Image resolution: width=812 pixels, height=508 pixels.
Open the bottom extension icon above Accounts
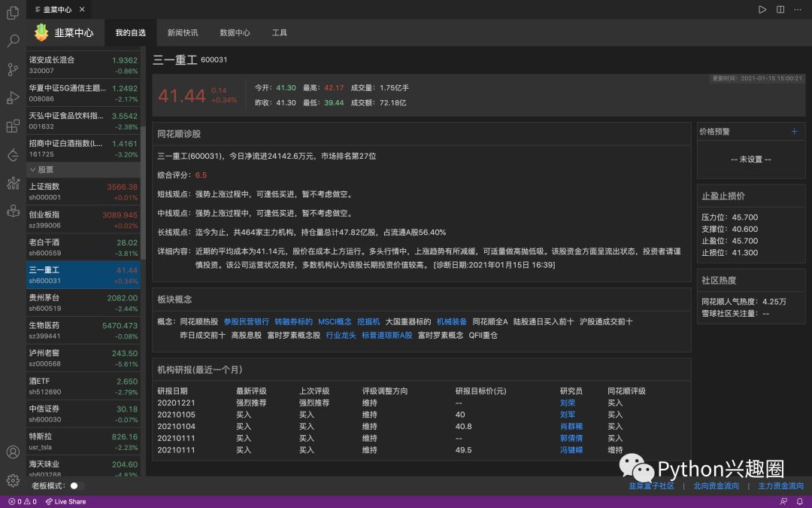click(x=13, y=211)
